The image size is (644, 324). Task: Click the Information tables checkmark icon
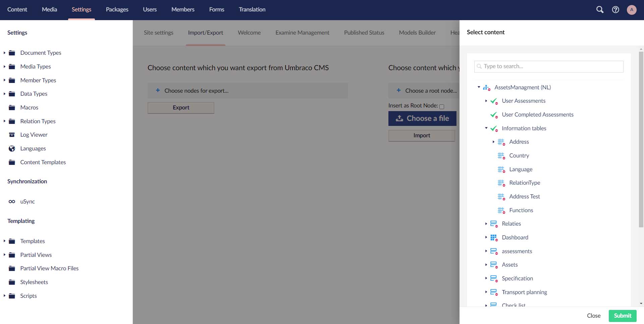click(494, 129)
